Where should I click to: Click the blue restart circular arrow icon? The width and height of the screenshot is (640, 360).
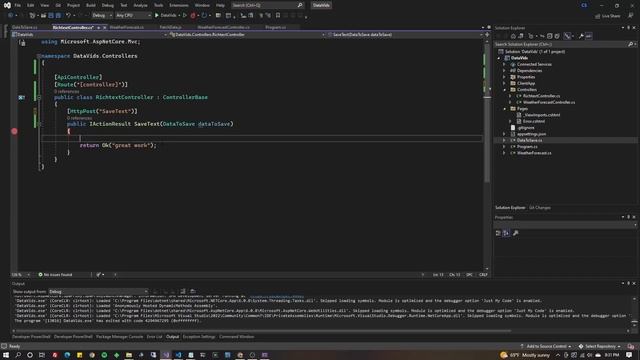(x=204, y=16)
